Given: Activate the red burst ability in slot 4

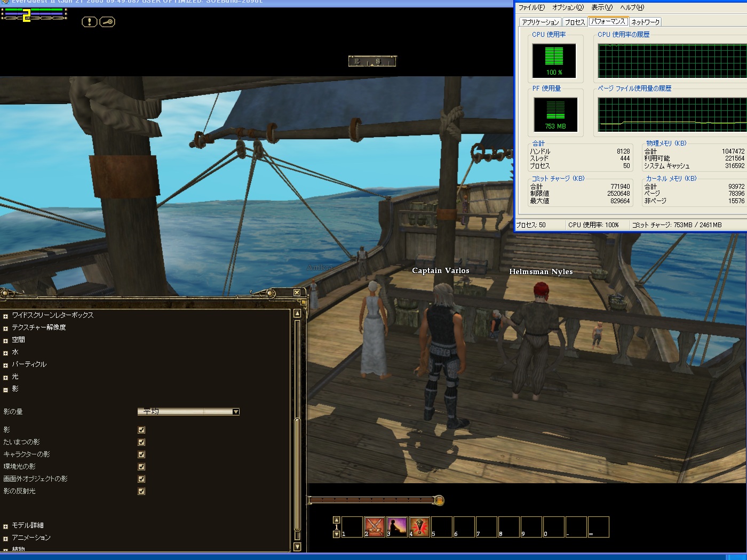Looking at the screenshot, I should tap(419, 527).
